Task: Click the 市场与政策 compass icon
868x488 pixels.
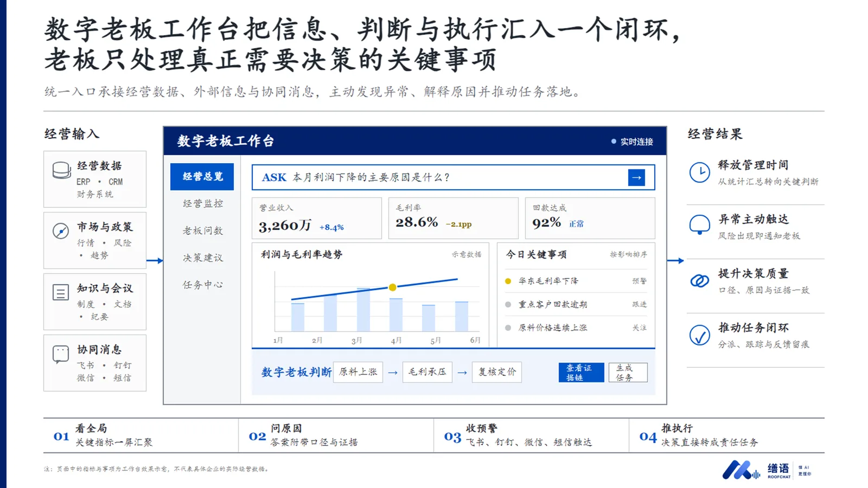Action: [61, 231]
